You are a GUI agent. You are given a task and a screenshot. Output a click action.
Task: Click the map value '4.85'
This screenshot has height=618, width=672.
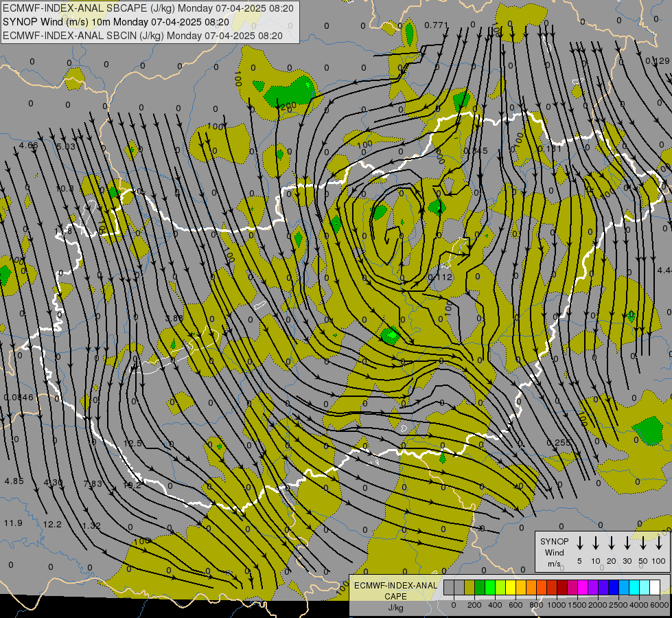pos(14,481)
